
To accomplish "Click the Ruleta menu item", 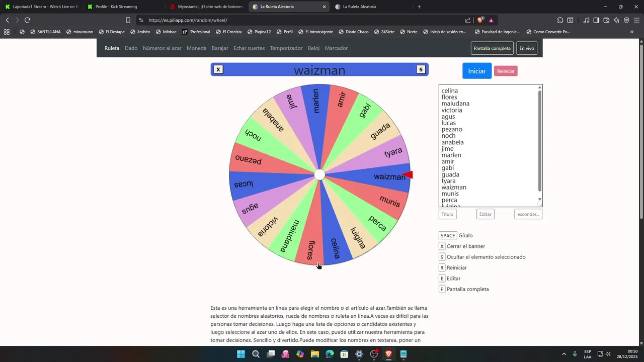I will click(112, 48).
